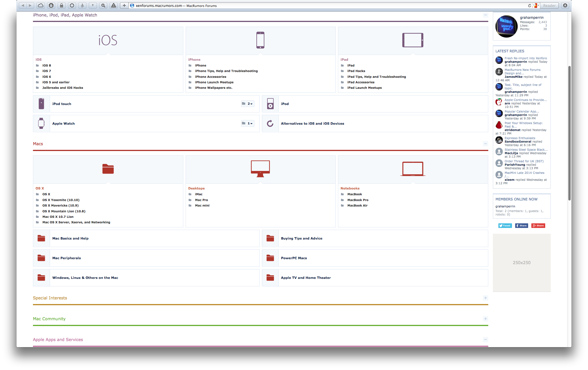This screenshot has height=370, width=588.
Task: Open the Mac mini forum
Action: (202, 205)
